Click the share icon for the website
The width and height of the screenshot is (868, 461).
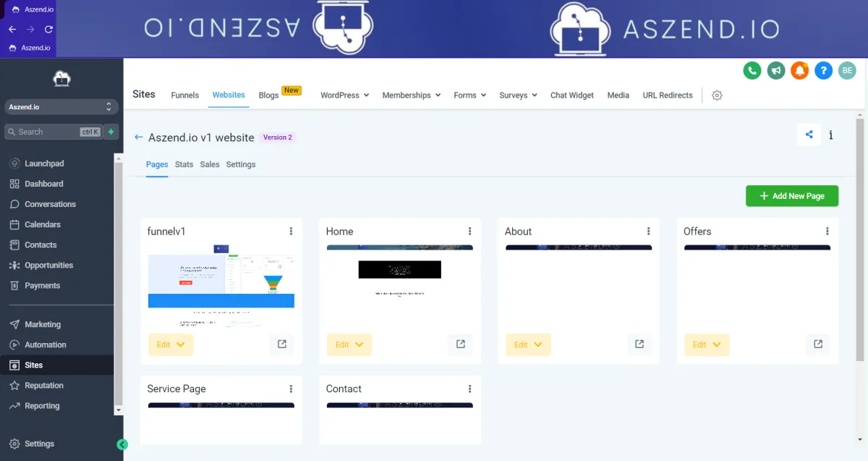pos(809,135)
